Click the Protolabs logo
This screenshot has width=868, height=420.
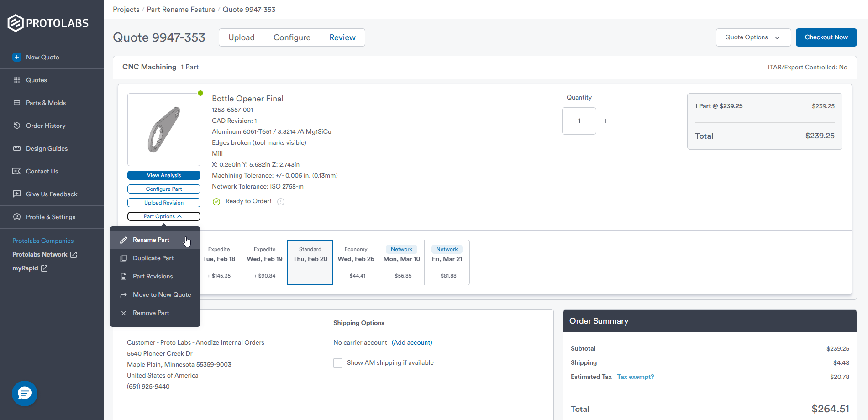48,23
